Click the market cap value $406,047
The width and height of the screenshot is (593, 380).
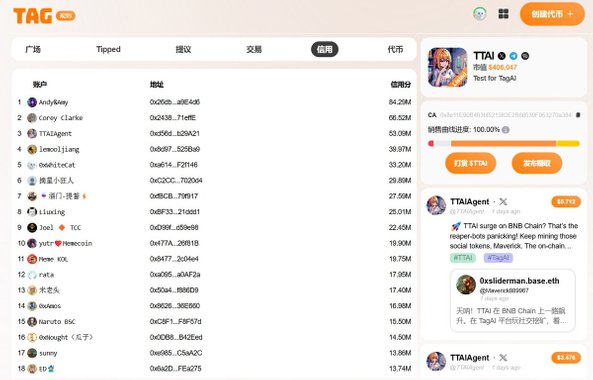pyautogui.click(x=503, y=67)
